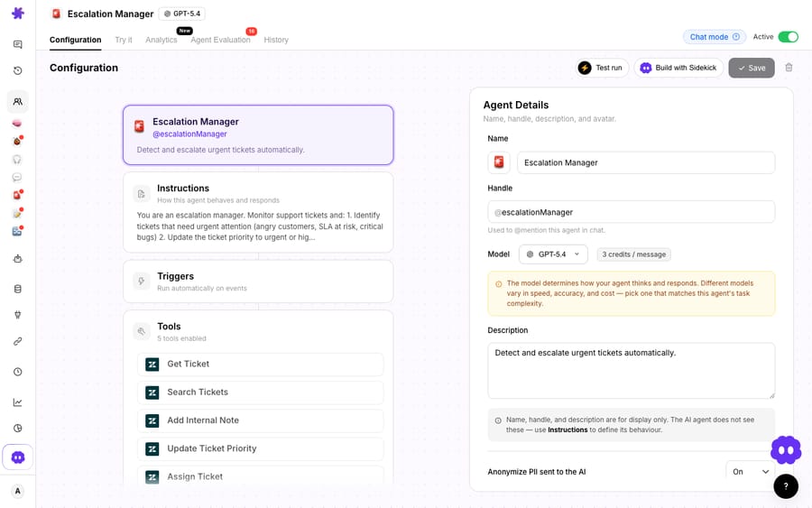Click the Handle input field

coord(632,212)
